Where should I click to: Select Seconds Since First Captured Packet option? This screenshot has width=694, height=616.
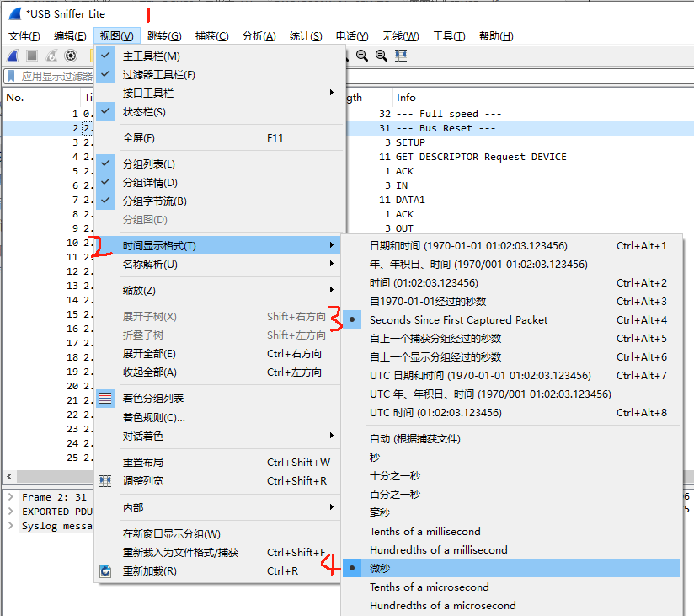click(511, 319)
